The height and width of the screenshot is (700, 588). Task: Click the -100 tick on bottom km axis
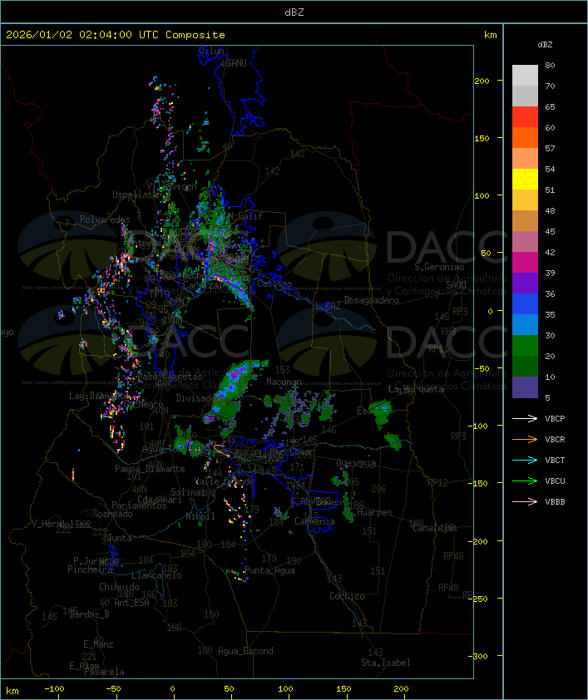(54, 689)
